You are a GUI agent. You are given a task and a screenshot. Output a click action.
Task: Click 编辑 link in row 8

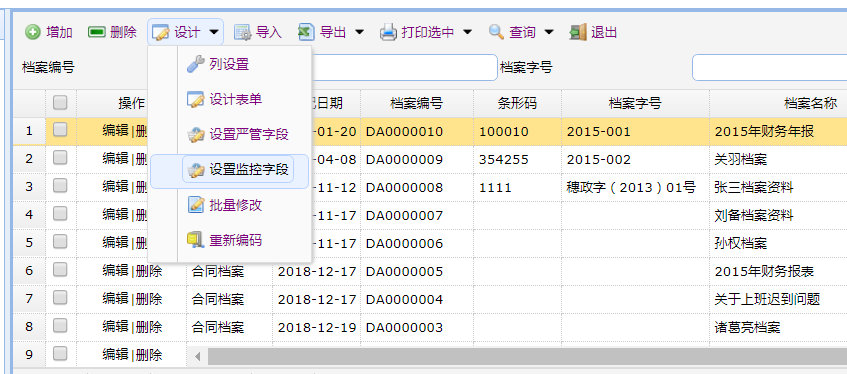coord(115,327)
